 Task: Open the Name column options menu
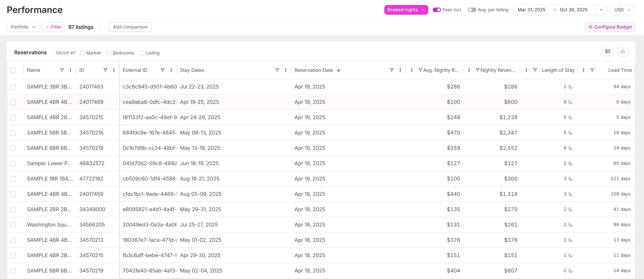click(x=70, y=70)
